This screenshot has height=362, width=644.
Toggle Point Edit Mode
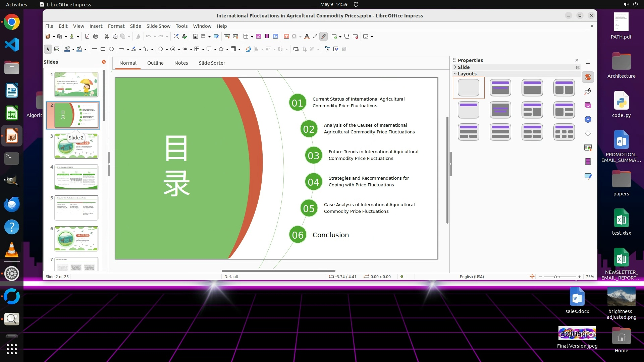(327, 49)
